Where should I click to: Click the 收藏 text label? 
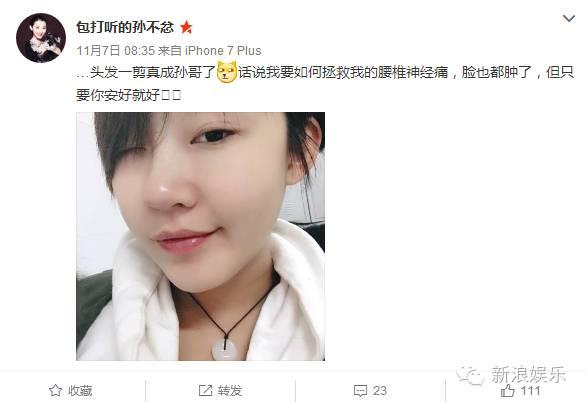(80, 391)
